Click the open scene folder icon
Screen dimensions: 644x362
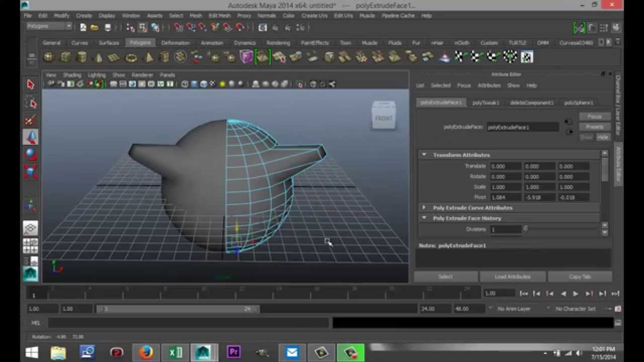point(95,27)
